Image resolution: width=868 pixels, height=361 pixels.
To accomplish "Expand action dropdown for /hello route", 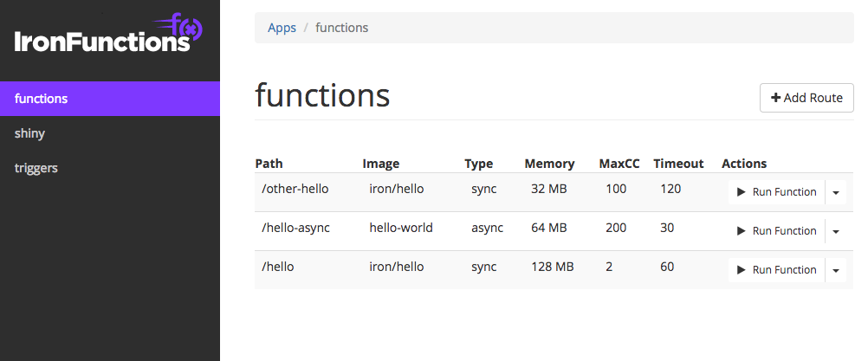I will (x=836, y=270).
